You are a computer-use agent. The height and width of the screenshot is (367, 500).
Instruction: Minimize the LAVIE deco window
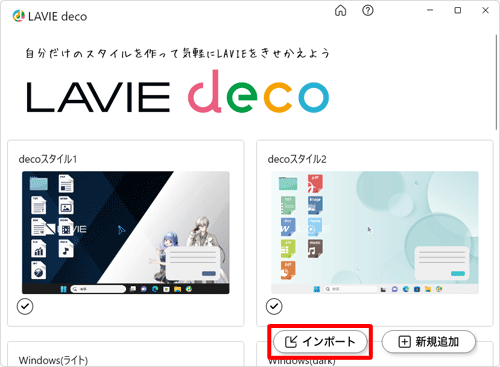[430, 10]
